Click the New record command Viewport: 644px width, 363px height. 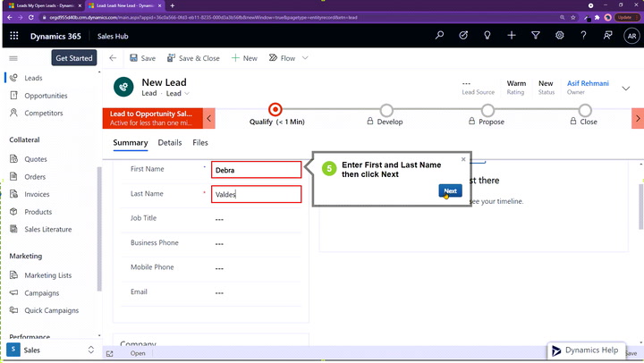click(244, 58)
